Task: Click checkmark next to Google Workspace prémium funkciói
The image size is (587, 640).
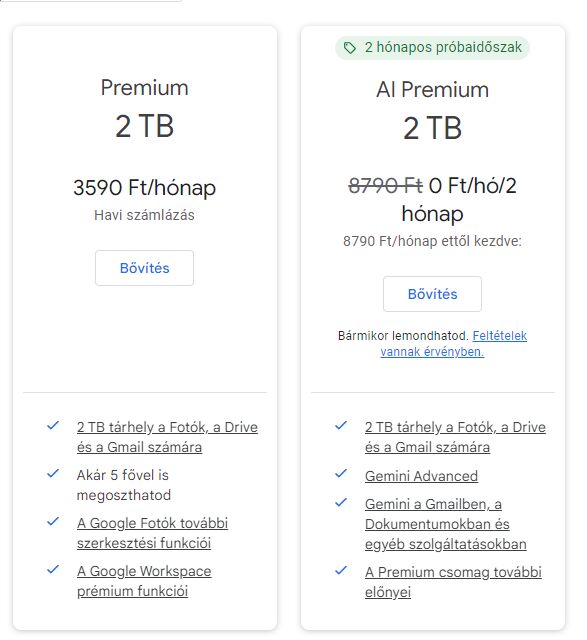Action: click(x=53, y=569)
